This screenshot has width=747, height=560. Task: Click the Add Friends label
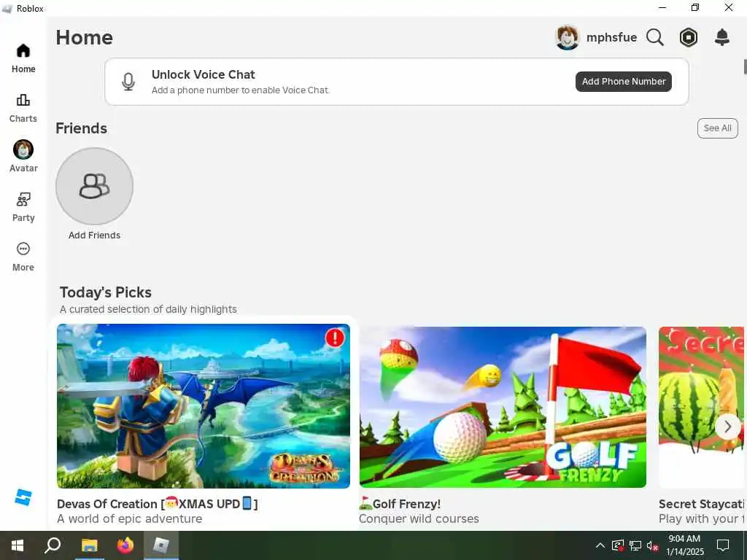[94, 236]
